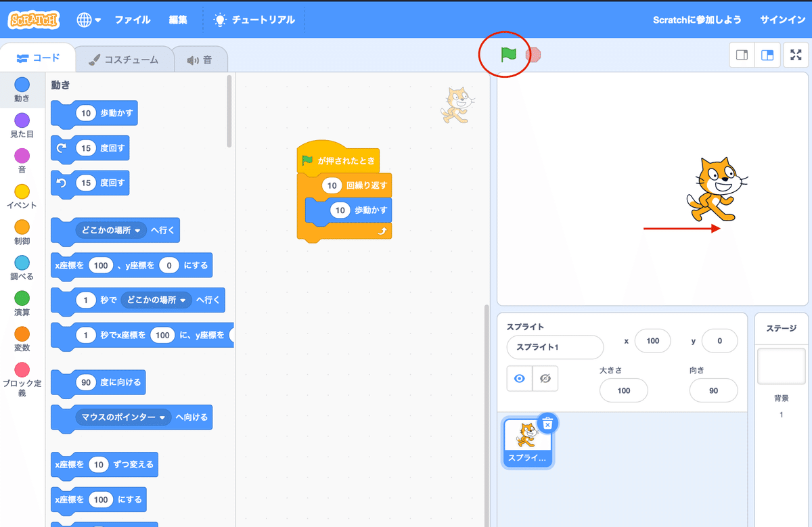This screenshot has width=812, height=527.
Task: Switch to the コード tab
Action: 37,59
